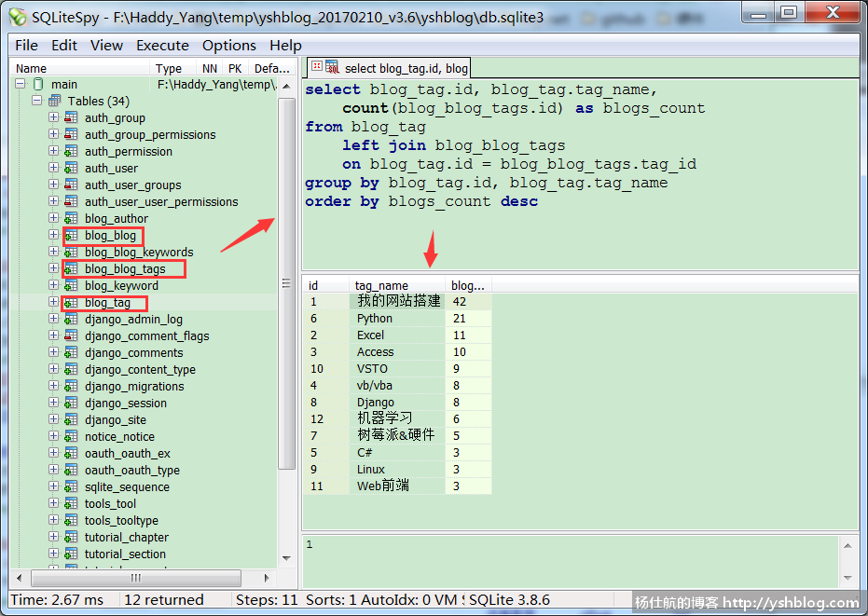Image resolution: width=868 pixels, height=616 pixels.
Task: Click the django_site table icon
Action: [x=71, y=419]
